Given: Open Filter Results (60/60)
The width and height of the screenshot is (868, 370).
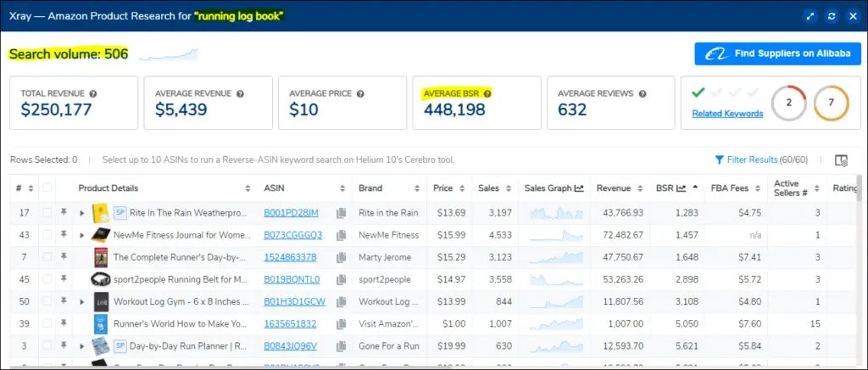Looking at the screenshot, I should (761, 160).
